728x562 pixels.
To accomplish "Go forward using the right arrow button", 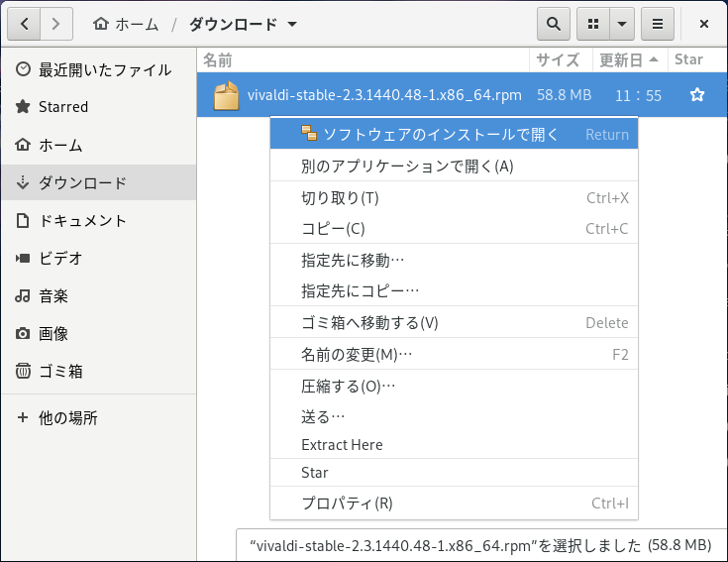I will point(56,24).
